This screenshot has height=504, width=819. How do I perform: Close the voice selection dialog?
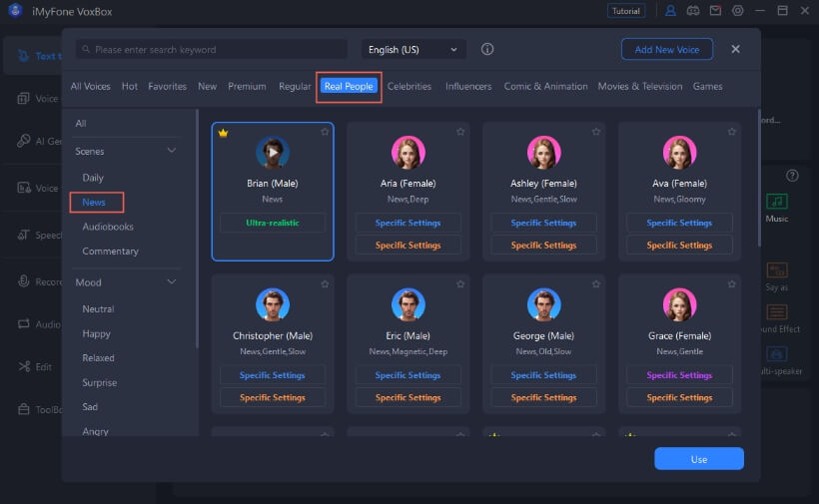tap(735, 49)
